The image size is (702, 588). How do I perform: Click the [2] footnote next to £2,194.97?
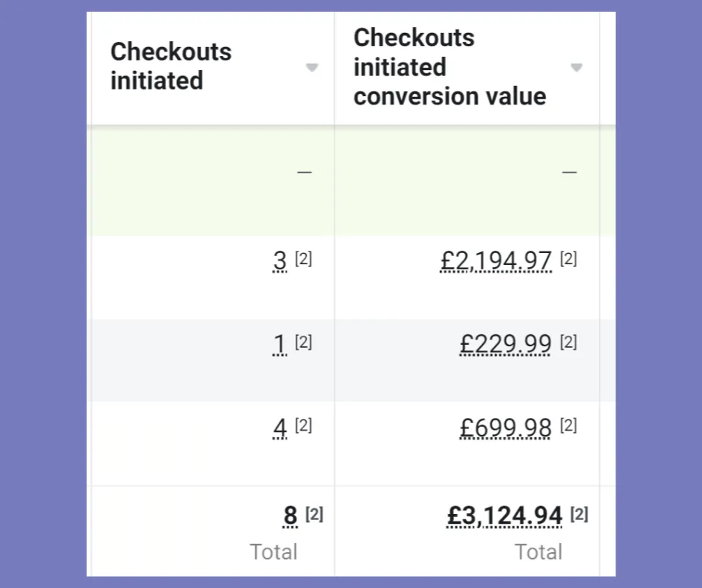pyautogui.click(x=568, y=259)
